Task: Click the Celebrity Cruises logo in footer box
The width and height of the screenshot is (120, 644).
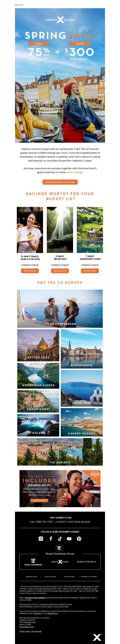Action: tap(60, 562)
